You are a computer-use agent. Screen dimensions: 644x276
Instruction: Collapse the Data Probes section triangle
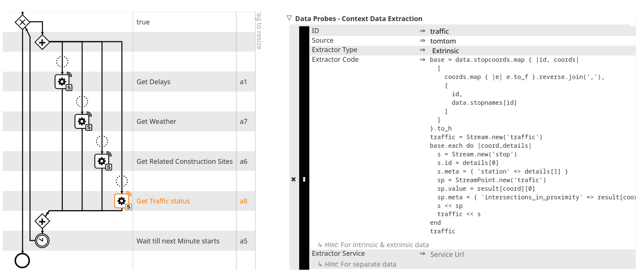[289, 18]
